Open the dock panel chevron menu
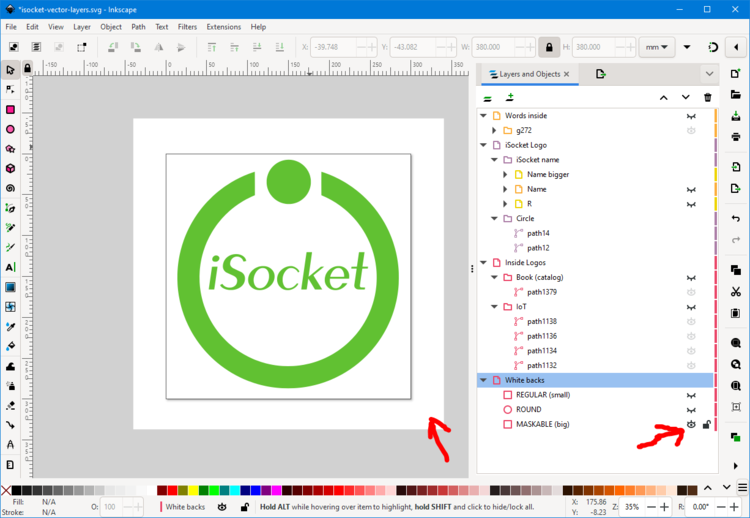This screenshot has width=750, height=518. point(709,74)
